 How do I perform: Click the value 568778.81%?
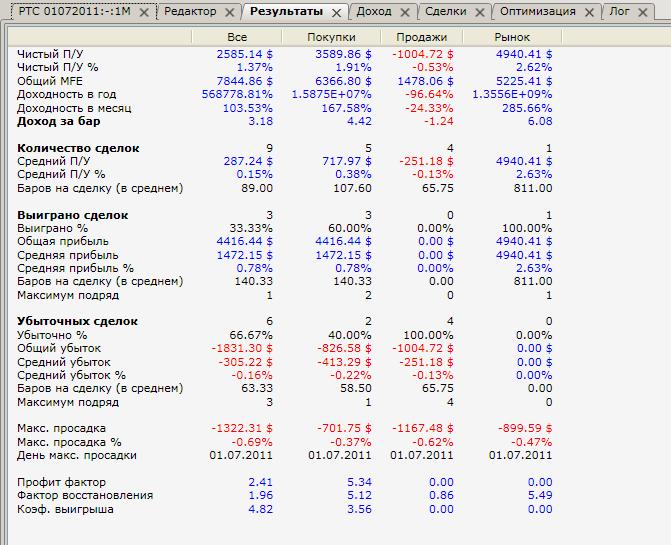click(x=237, y=94)
